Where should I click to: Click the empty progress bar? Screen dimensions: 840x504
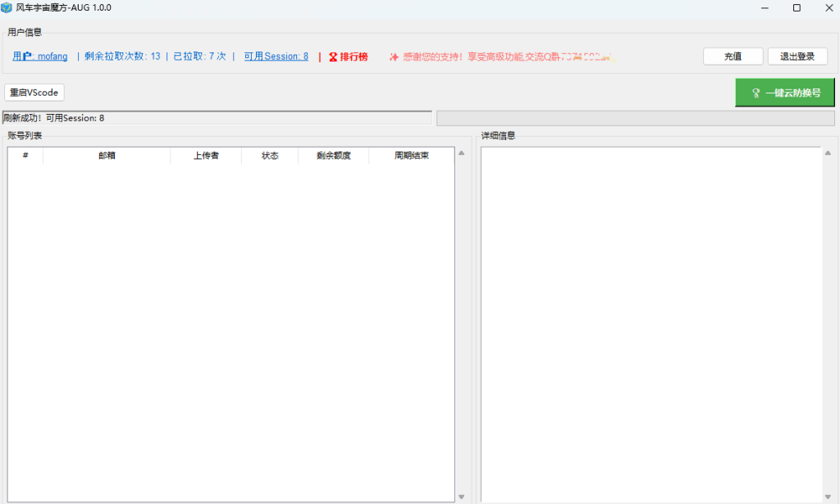click(x=635, y=118)
